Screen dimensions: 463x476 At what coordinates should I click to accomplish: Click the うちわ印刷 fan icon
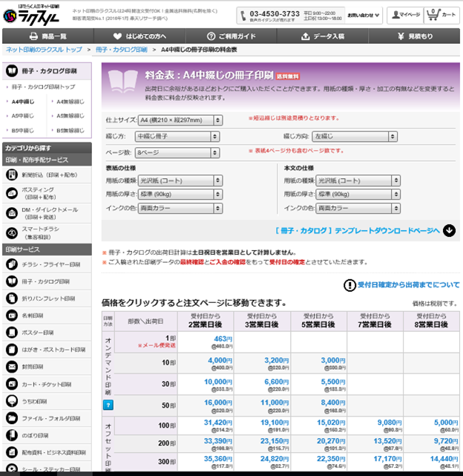(x=13, y=400)
